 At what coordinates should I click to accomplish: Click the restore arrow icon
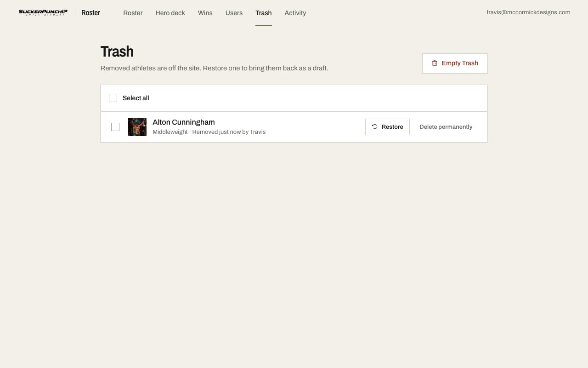pyautogui.click(x=374, y=126)
